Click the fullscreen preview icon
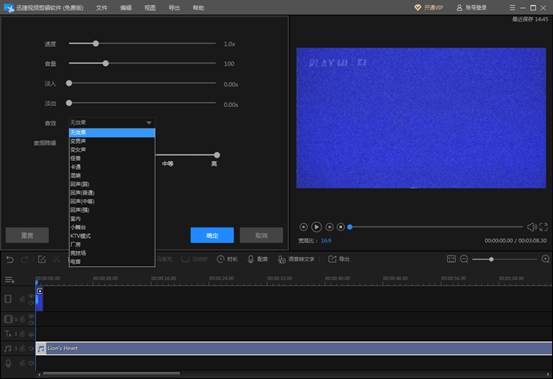Viewport: 553px width, 379px height. click(x=543, y=227)
